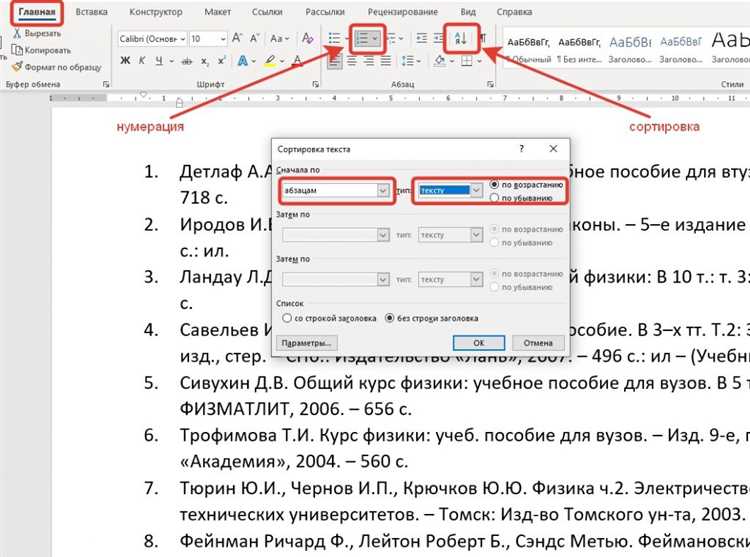750x557 pixels.
Task: Select first по возрастанию radio
Action: [494, 185]
